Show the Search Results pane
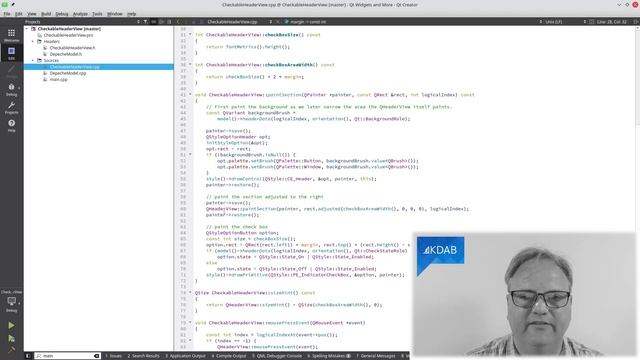This screenshot has width=640, height=360. [143, 356]
